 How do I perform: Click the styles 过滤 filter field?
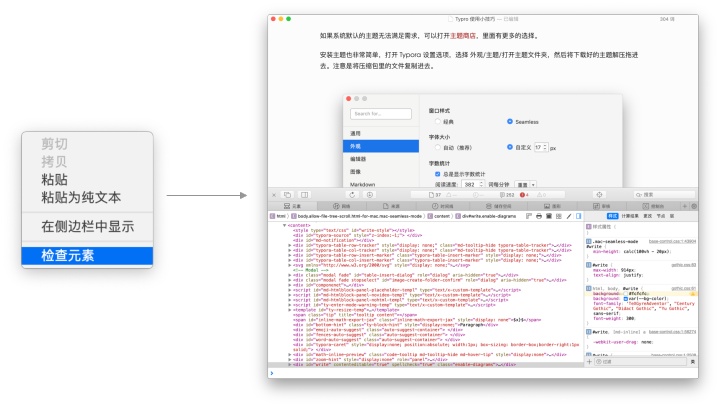(x=641, y=362)
